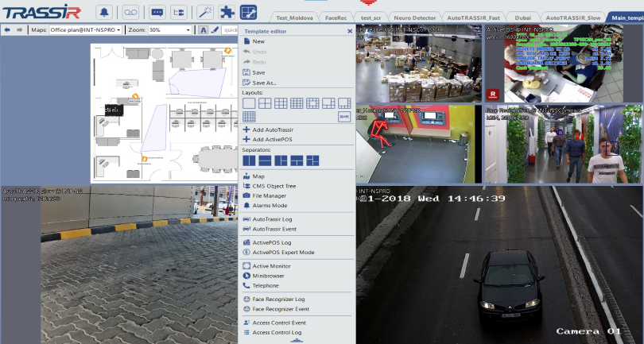Toggle the map brush drawing tool
The image size is (644, 344).
click(x=215, y=29)
